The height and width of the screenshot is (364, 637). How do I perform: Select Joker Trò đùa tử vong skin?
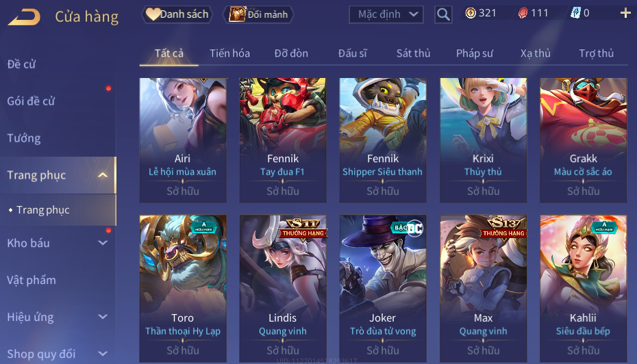click(383, 289)
